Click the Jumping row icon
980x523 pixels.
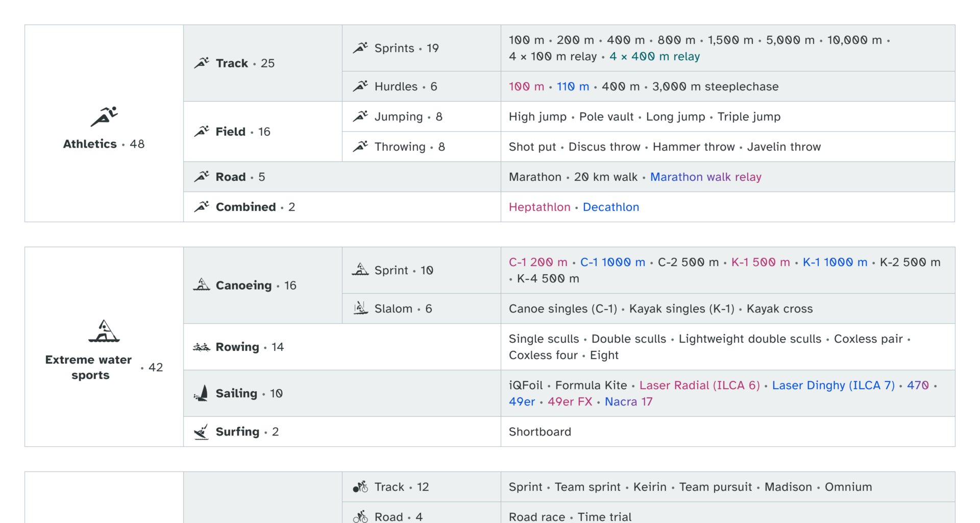[x=360, y=116]
